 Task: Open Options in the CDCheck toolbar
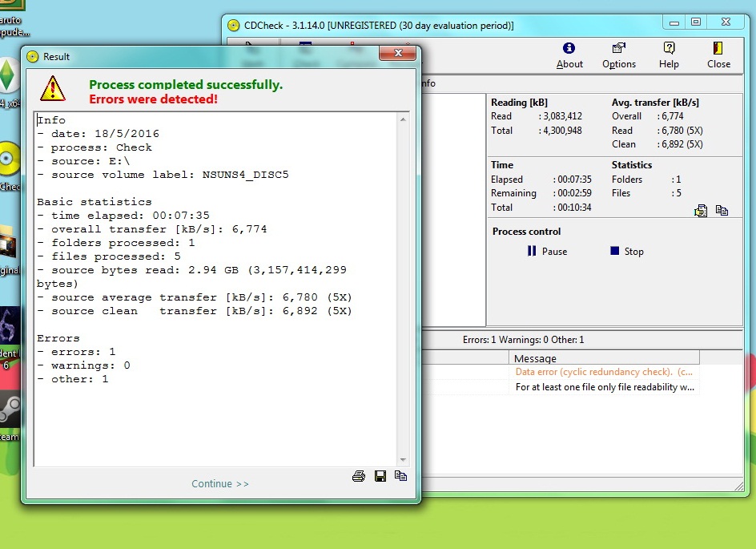coord(618,55)
